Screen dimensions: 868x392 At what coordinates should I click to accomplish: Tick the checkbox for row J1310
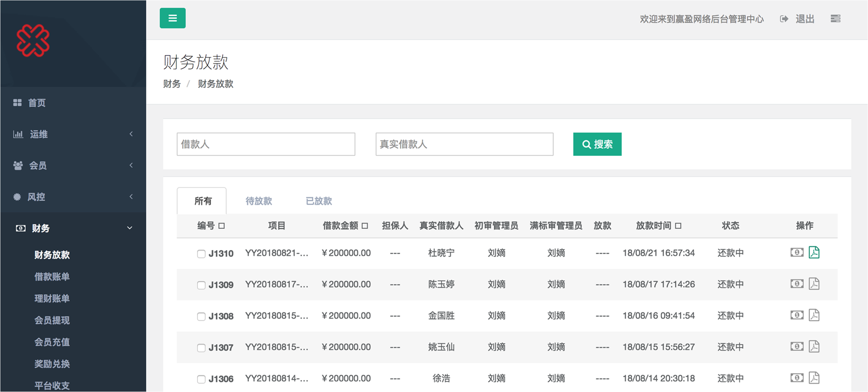pyautogui.click(x=201, y=254)
